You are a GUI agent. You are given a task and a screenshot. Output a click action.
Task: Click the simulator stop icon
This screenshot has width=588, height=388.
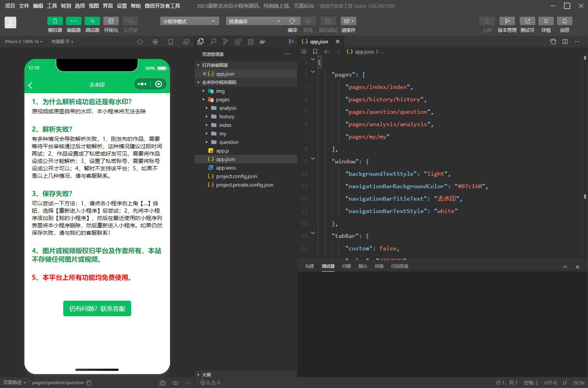coord(155,42)
